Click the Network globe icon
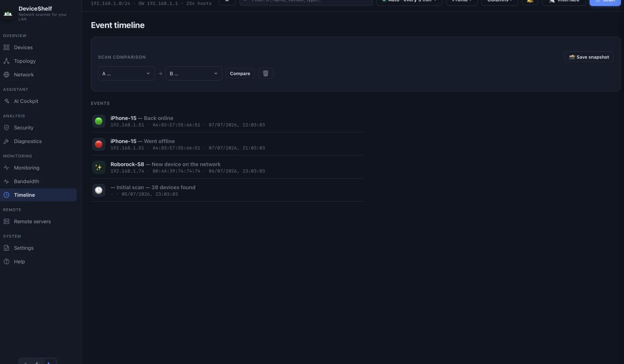 (x=6, y=75)
